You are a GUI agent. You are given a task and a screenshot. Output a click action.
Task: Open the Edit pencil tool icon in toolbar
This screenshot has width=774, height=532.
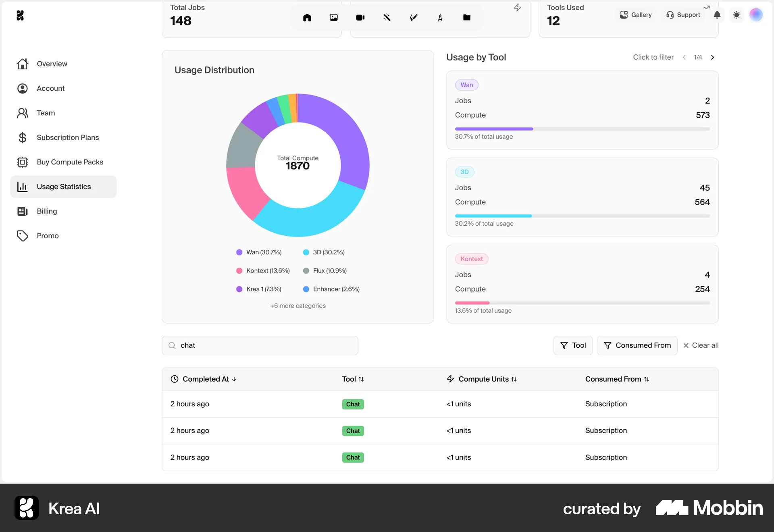(x=413, y=17)
